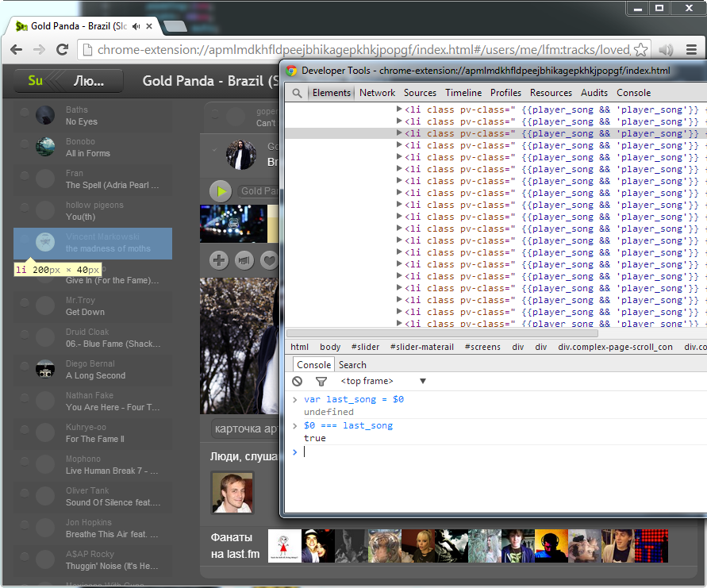Switch to the Timeline panel in DevTools
This screenshot has width=707, height=588.
click(463, 93)
